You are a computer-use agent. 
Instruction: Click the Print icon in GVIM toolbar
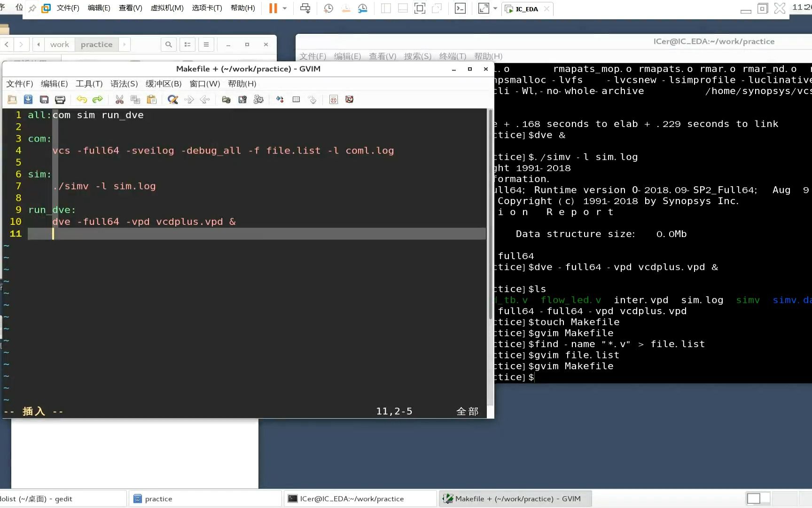(x=60, y=99)
